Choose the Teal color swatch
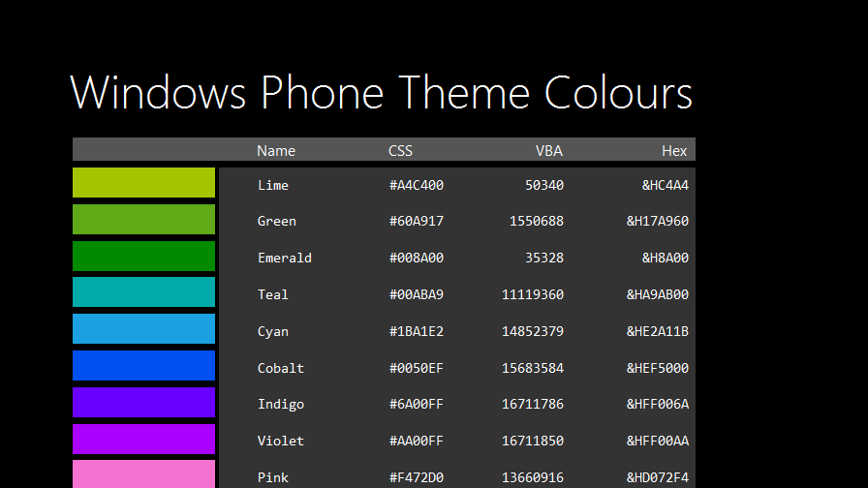Screen dimensions: 868x488 pyautogui.click(x=144, y=292)
